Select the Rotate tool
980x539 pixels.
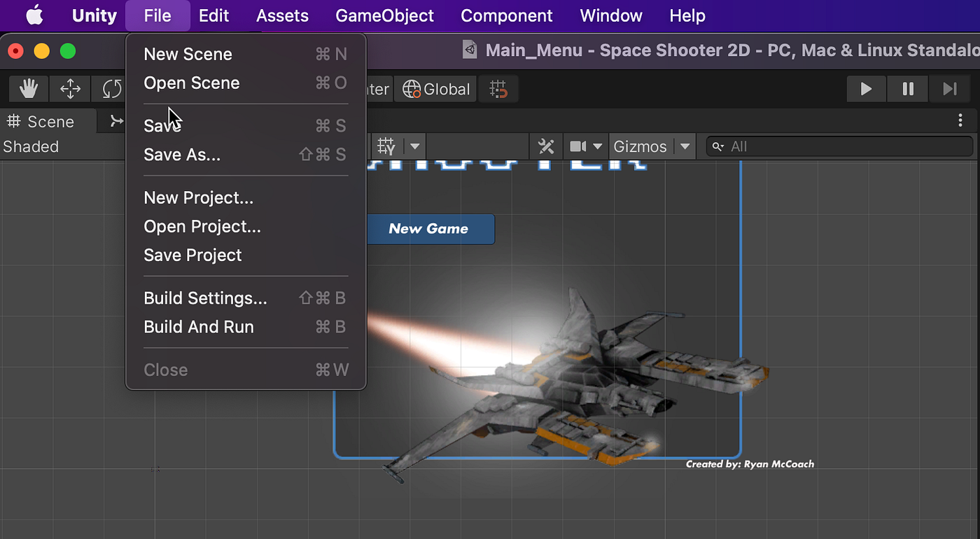coord(111,89)
